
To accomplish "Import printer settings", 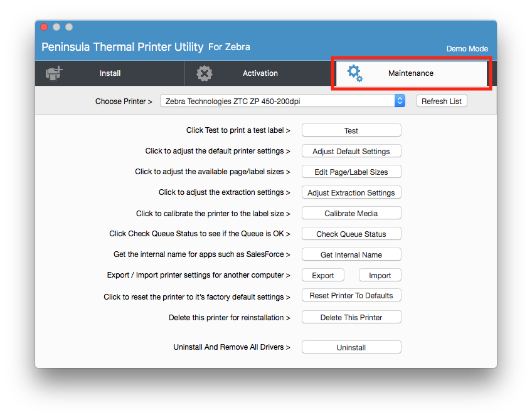I will tap(380, 275).
